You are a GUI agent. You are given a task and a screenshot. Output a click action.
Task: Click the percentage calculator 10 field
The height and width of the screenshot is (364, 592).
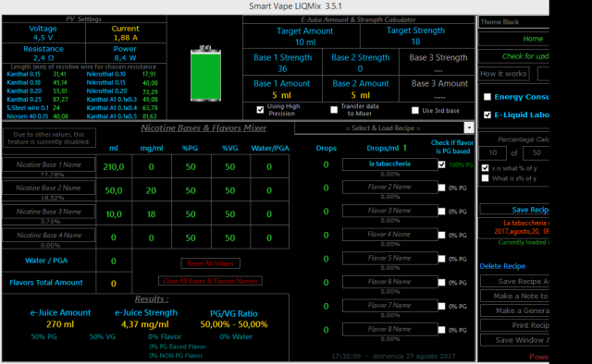(493, 152)
